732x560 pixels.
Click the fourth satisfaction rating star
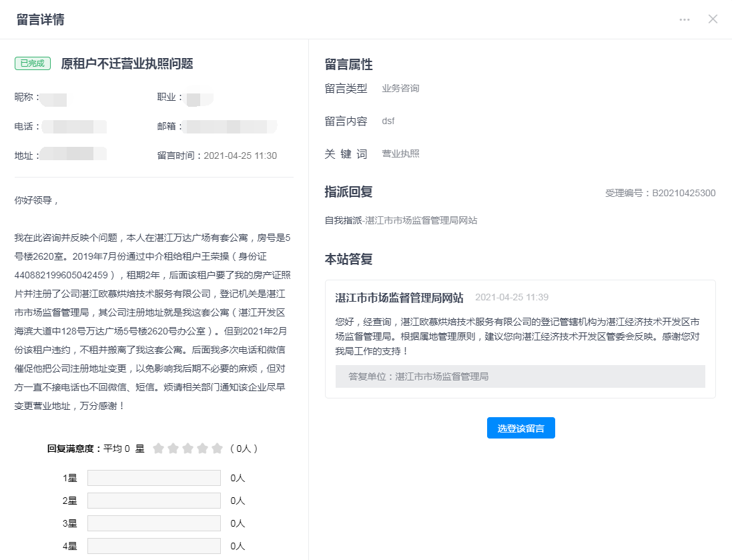[202, 449]
